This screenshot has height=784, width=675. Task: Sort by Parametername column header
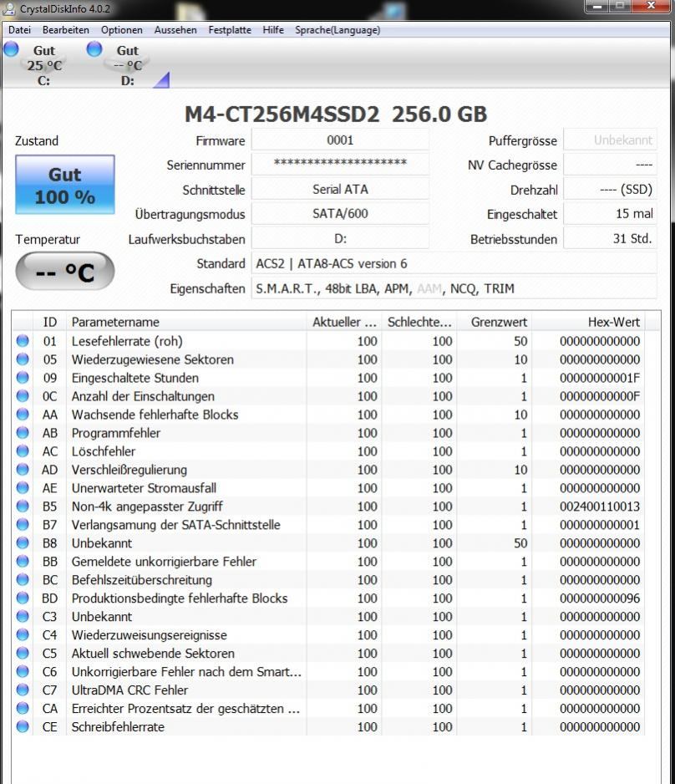tap(185, 322)
